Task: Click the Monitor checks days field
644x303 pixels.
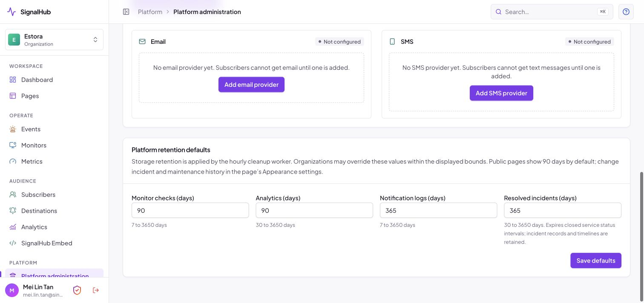Action: click(190, 210)
